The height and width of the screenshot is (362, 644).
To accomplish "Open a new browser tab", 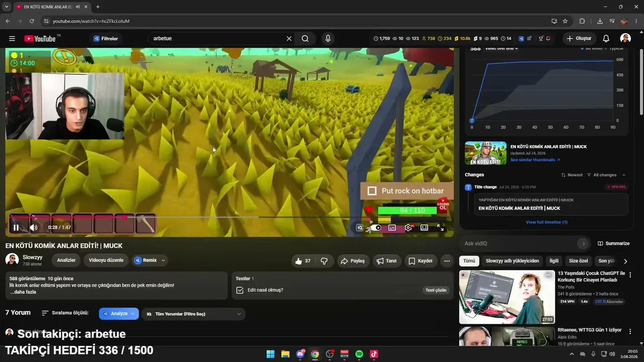I will click(98, 7).
